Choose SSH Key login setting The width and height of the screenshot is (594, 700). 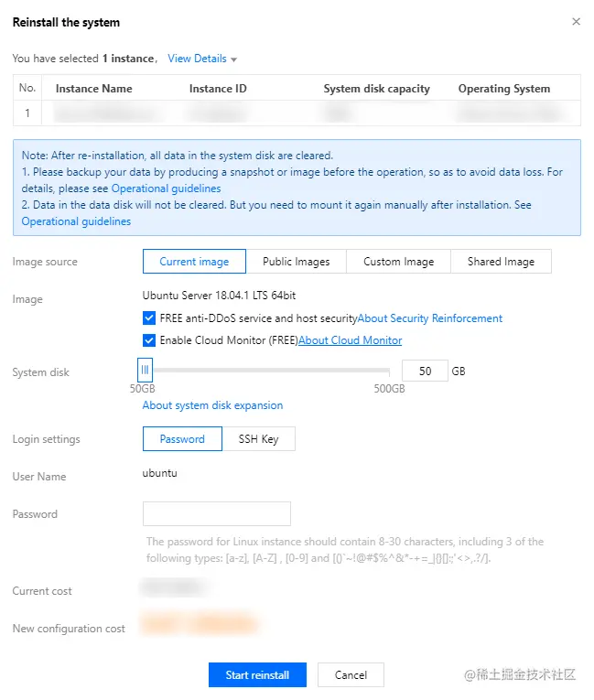coord(259,439)
